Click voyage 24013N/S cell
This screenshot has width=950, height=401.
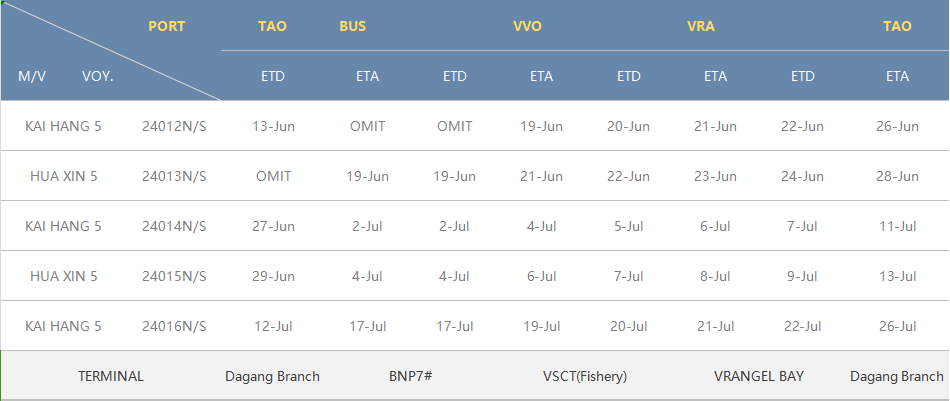coord(174,176)
